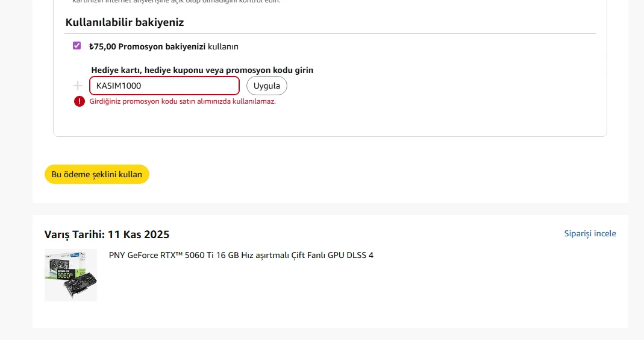This screenshot has width=644, height=340.
Task: Click the Kullanılabilir bakiyeniz heading
Action: tap(125, 22)
